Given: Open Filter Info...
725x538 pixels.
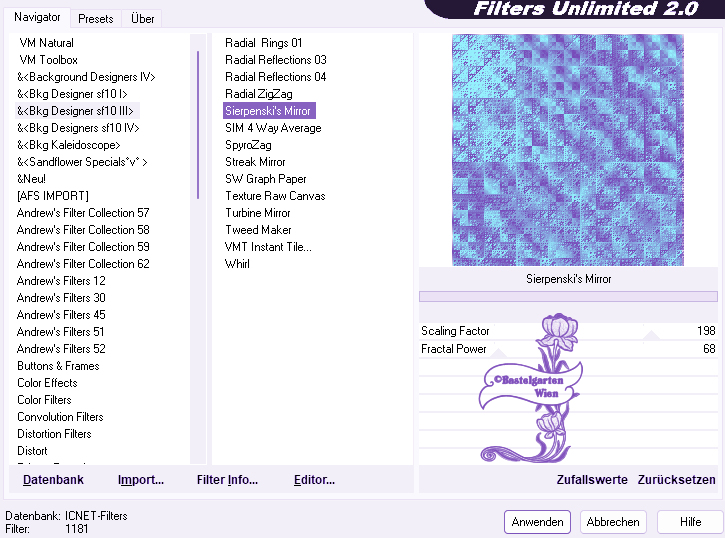Looking at the screenshot, I should click(227, 480).
